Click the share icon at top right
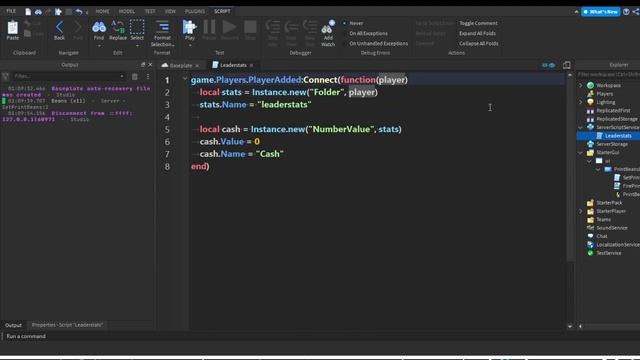The image size is (640, 360). [x=636, y=12]
